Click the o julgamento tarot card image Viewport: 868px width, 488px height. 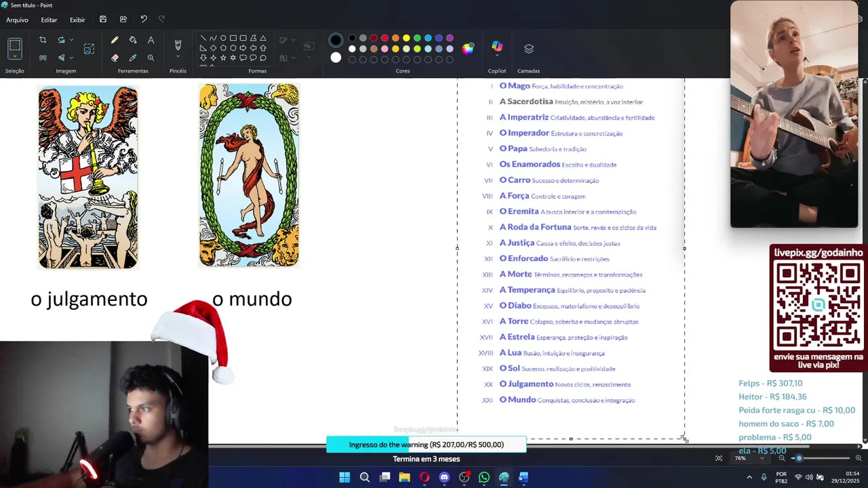[88, 178]
